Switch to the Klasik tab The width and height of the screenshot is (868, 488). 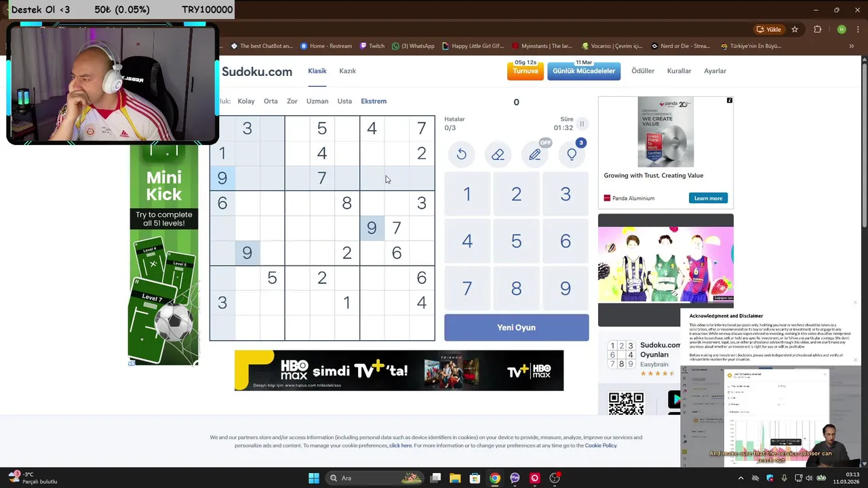tap(317, 70)
